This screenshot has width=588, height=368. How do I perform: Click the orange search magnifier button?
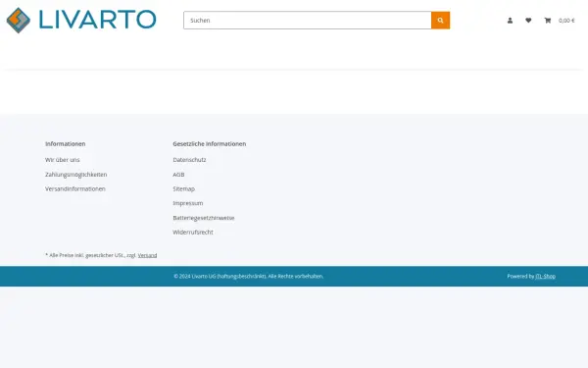pos(440,21)
